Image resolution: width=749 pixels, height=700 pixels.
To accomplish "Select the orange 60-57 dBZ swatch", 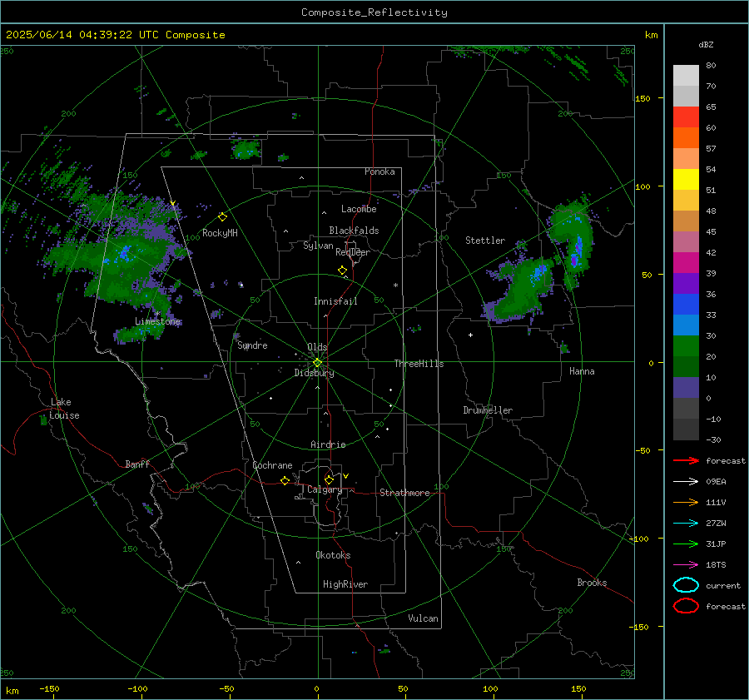I will click(686, 137).
